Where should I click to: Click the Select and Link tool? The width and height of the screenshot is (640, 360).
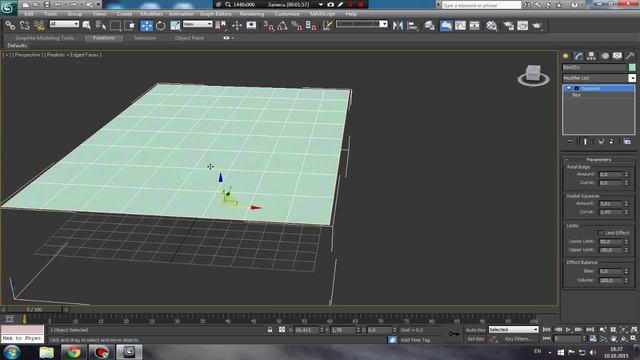tap(10, 26)
